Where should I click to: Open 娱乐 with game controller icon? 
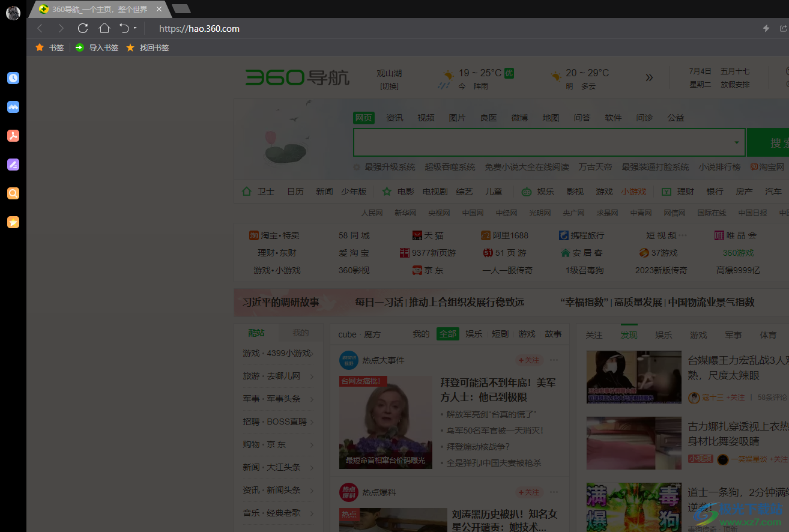(x=537, y=192)
